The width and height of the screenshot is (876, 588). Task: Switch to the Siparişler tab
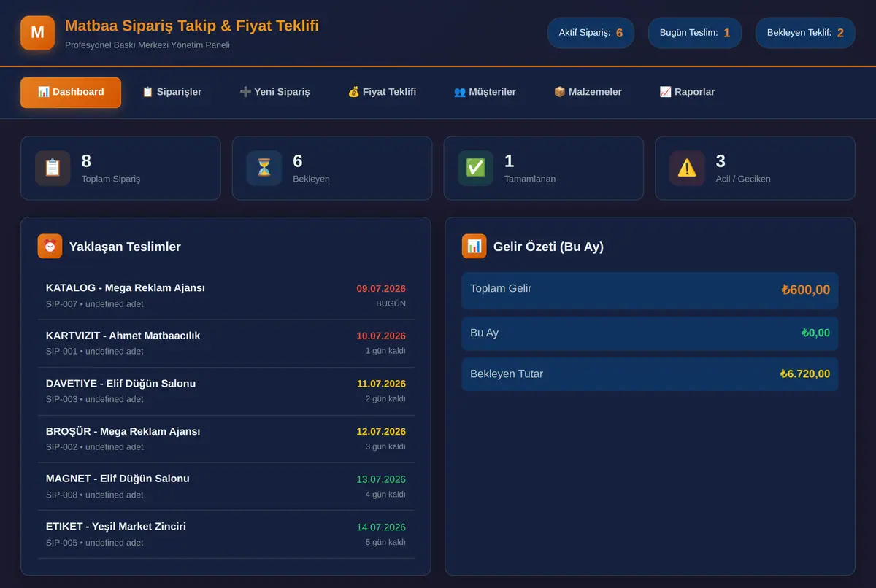point(172,92)
